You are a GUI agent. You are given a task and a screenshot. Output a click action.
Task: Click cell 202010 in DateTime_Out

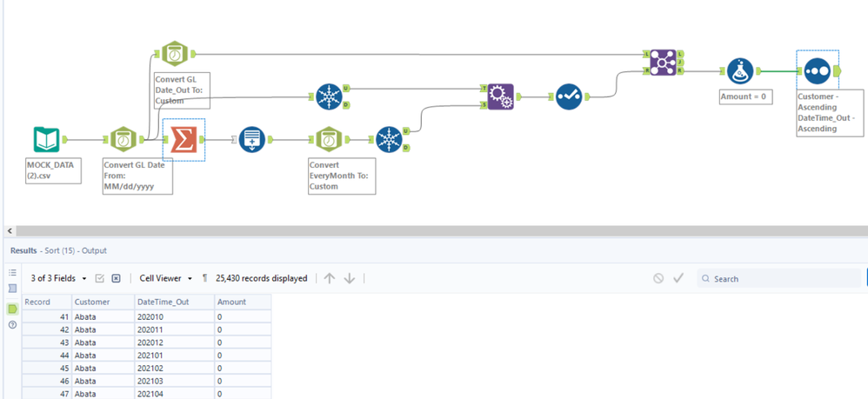tap(174, 316)
